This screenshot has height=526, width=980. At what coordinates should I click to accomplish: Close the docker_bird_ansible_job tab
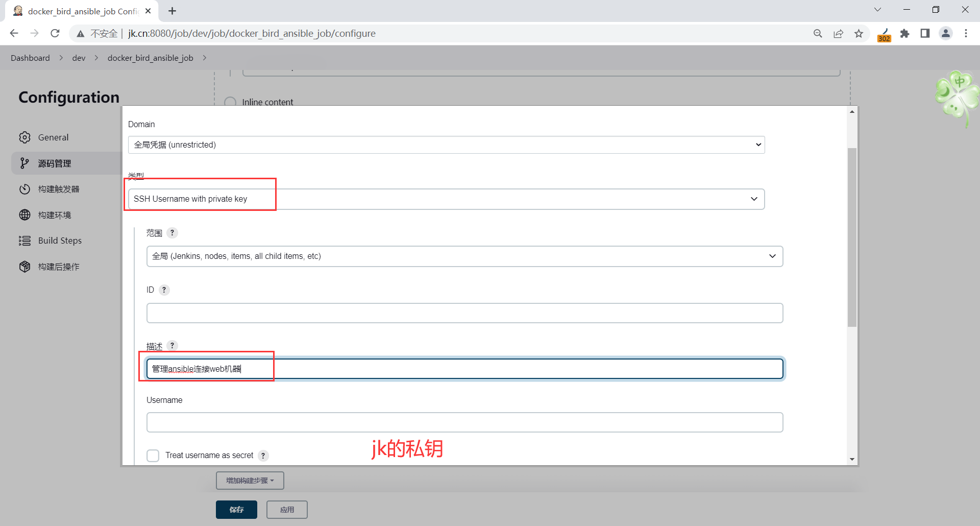click(x=148, y=11)
